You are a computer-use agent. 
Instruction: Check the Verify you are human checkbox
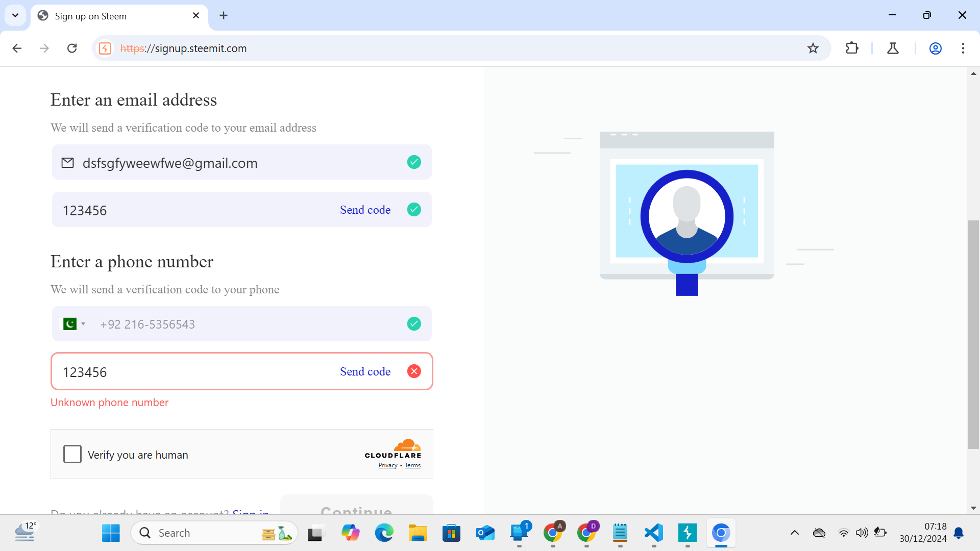tap(72, 454)
